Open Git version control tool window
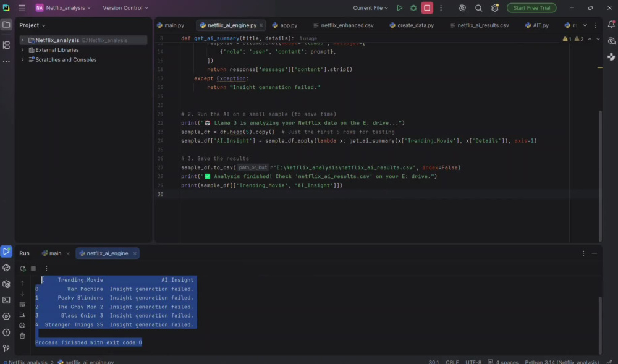 pos(6,349)
